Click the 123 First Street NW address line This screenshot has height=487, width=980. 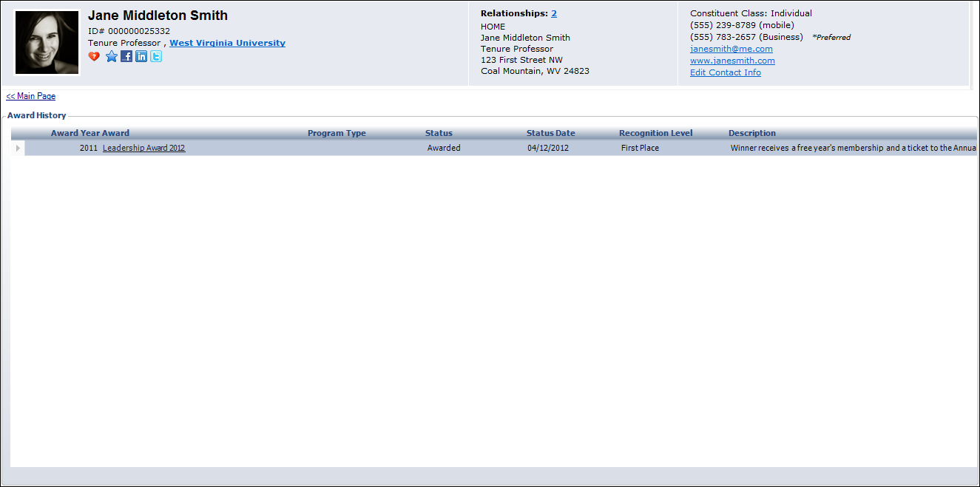(521, 60)
